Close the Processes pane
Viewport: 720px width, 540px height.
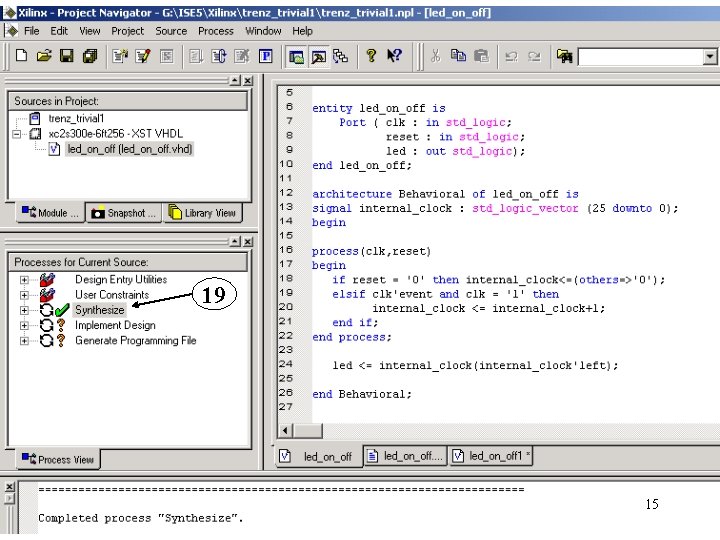[x=248, y=242]
